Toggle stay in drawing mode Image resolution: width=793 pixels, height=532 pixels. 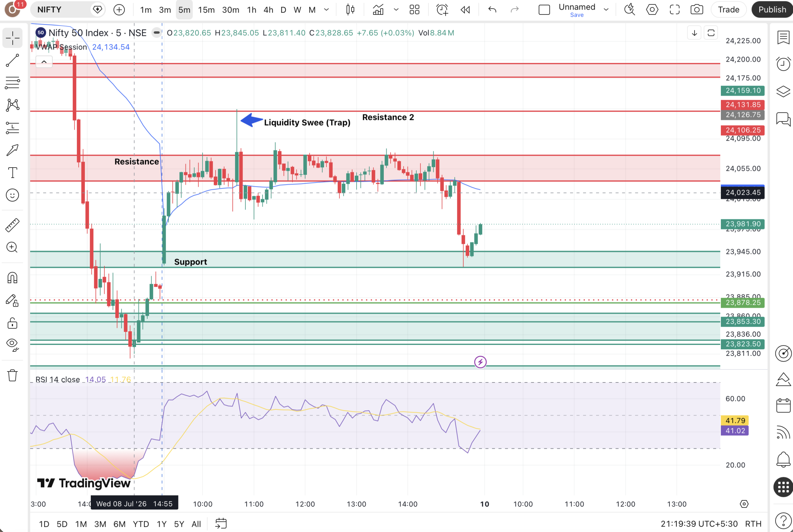(x=13, y=301)
